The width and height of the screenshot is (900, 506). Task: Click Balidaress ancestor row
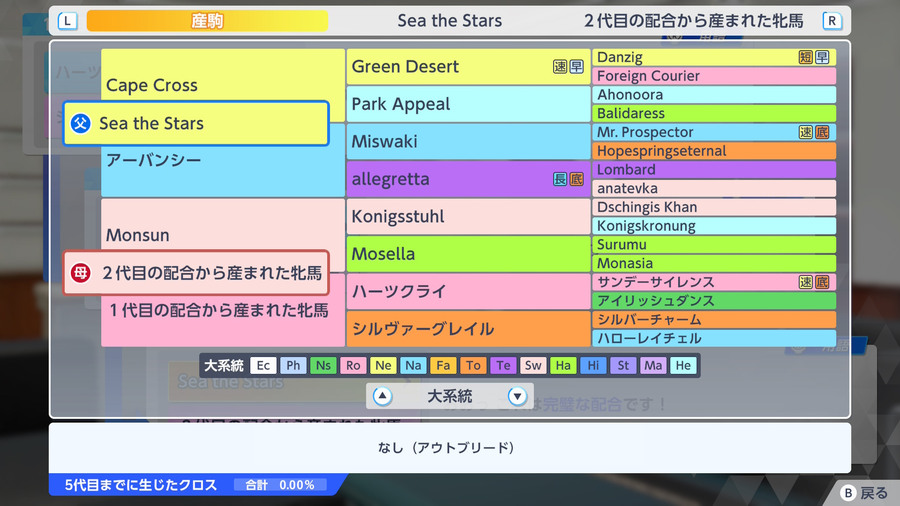713,113
